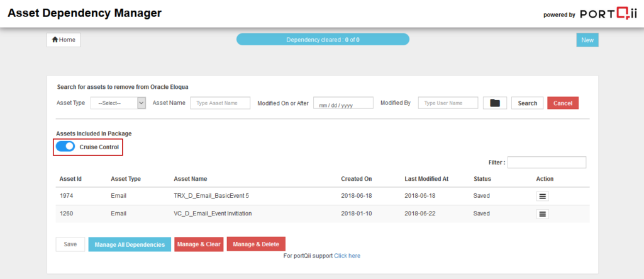The image size is (644, 279).
Task: Open the portQii support Click here link
Action: point(347,256)
